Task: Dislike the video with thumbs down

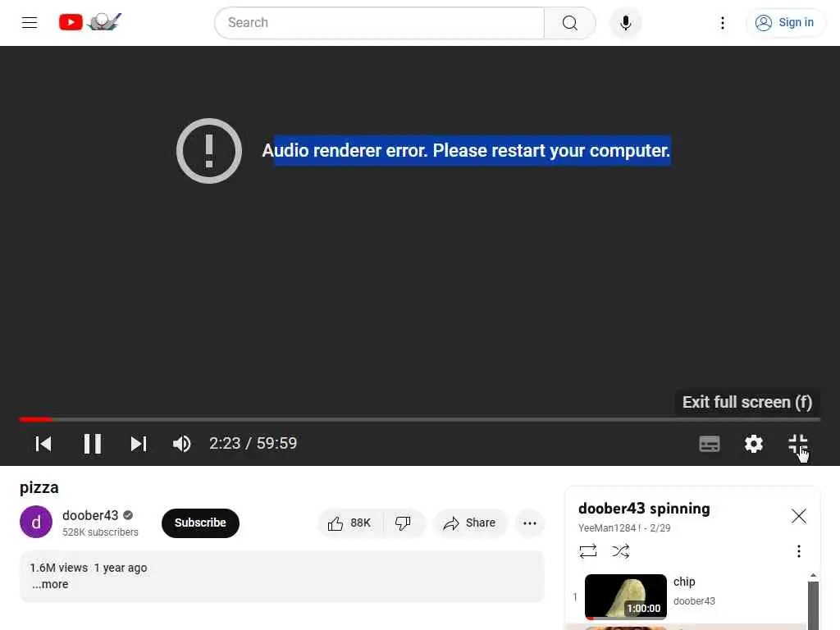Action: (404, 523)
